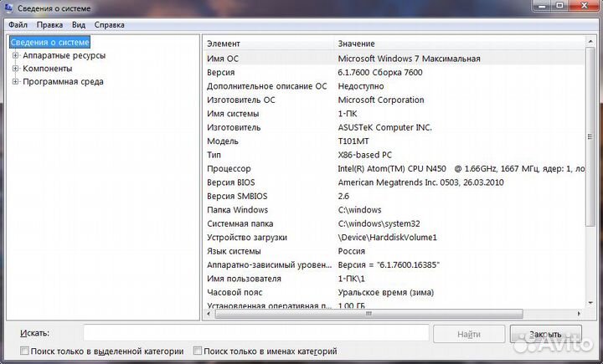The height and width of the screenshot is (364, 603).
Task: Open the Справка menu
Action: point(109,24)
